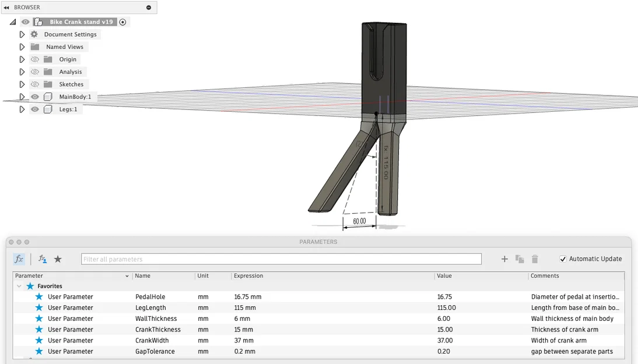
Task: Show the Origin folder visibility
Action: (x=34, y=59)
